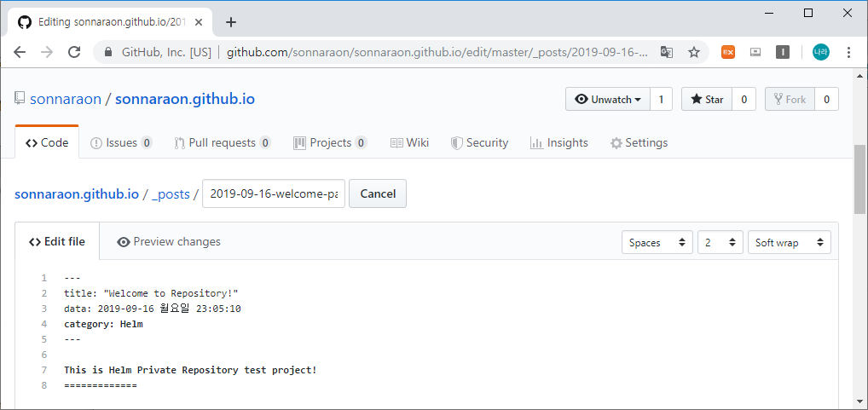Viewport: 868px width, 410px height.
Task: Open the Insights tab
Action: click(x=559, y=142)
